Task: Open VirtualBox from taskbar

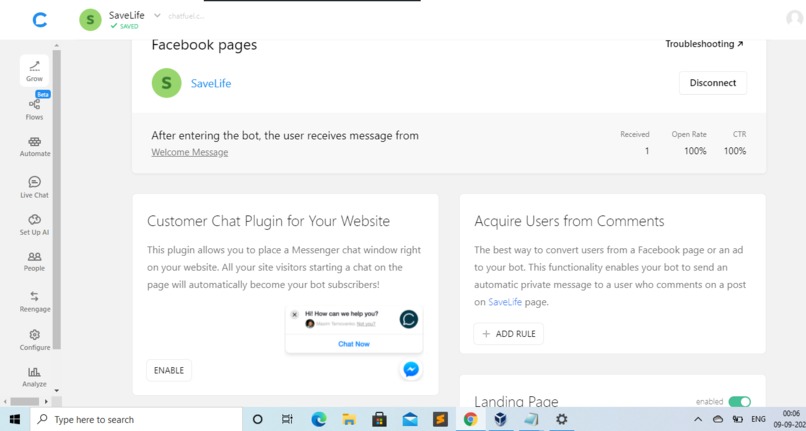Action: (501, 419)
